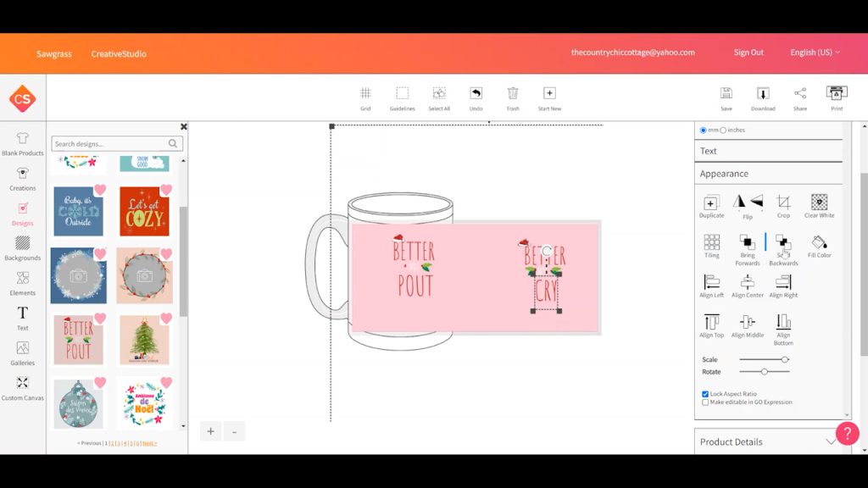Viewport: 868px width, 488px height.
Task: Click the Search designs input field
Action: point(110,144)
